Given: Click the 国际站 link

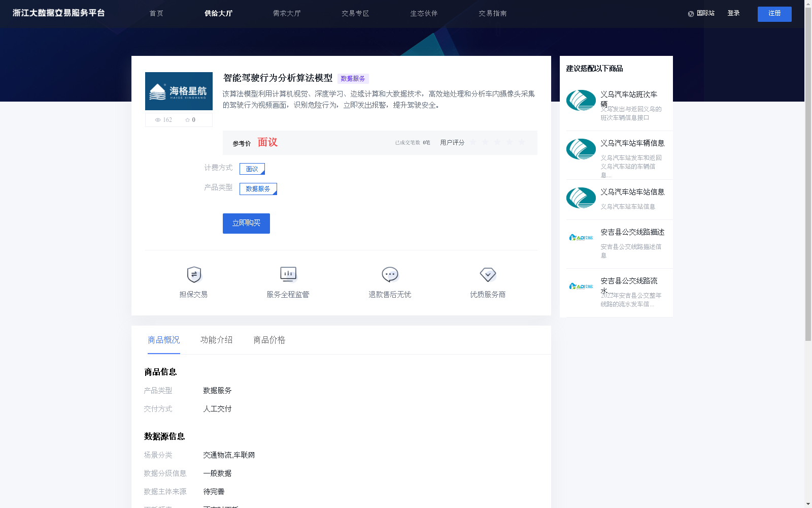Looking at the screenshot, I should pyautogui.click(x=705, y=13).
